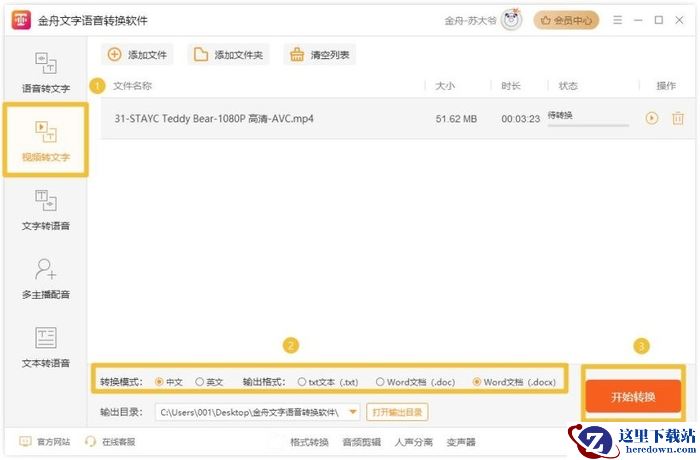Play the STAYC Teddy Bear file preview
The height and width of the screenshot is (460, 700).
pyautogui.click(x=652, y=118)
